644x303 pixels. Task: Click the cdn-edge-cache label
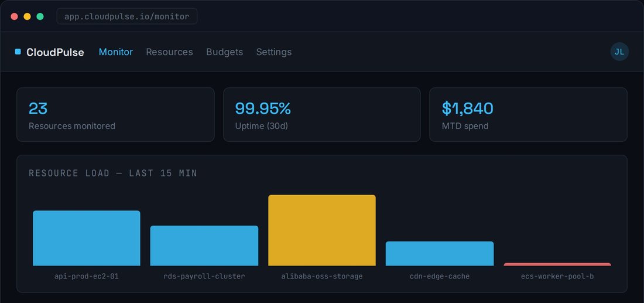(440, 276)
